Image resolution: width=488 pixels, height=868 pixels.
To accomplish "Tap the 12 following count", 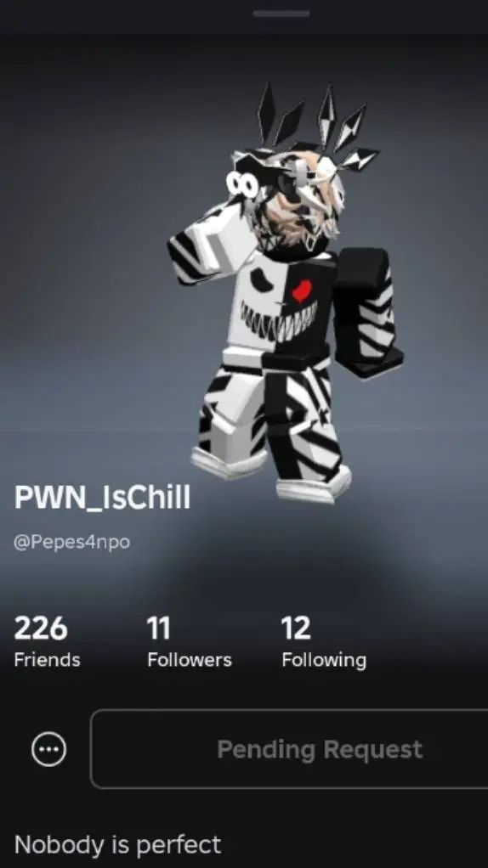I will coord(296,628).
